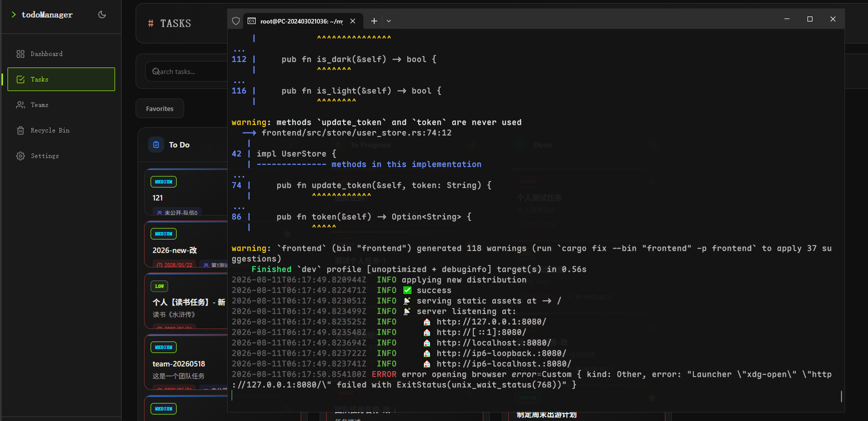The width and height of the screenshot is (868, 421).
Task: Click the chevron icon beside todoManager
Action: tap(14, 14)
